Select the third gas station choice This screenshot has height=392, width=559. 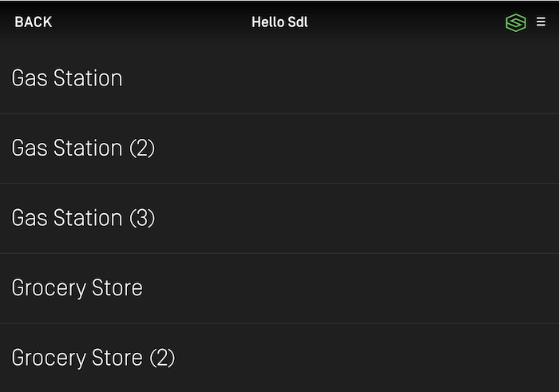(x=83, y=218)
